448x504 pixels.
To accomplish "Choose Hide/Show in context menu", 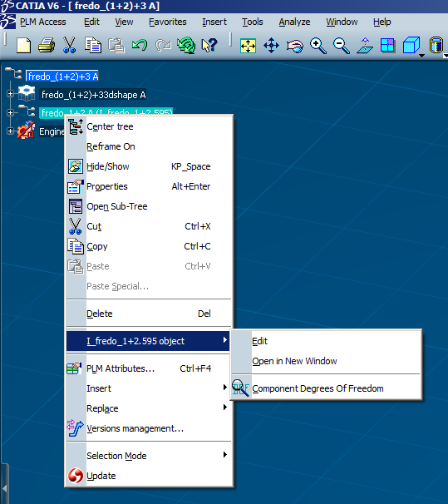I will pos(148,166).
